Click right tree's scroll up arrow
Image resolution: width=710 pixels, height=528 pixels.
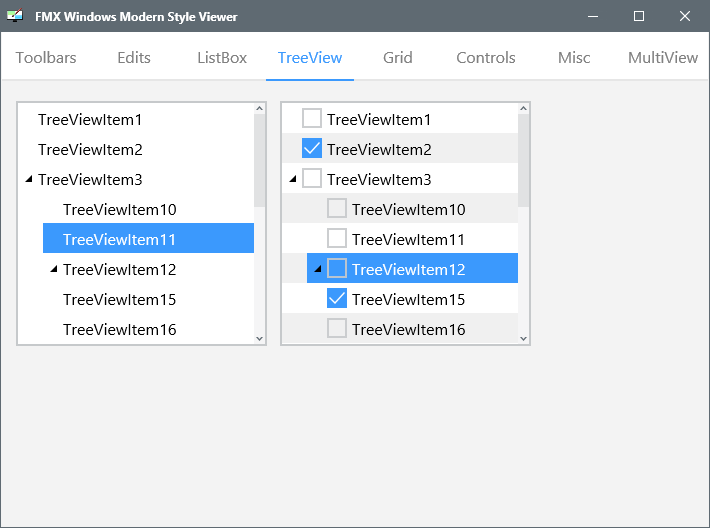pyautogui.click(x=523, y=108)
